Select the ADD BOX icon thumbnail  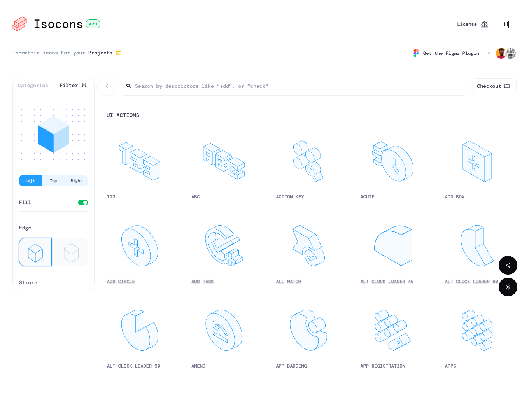coord(477,161)
